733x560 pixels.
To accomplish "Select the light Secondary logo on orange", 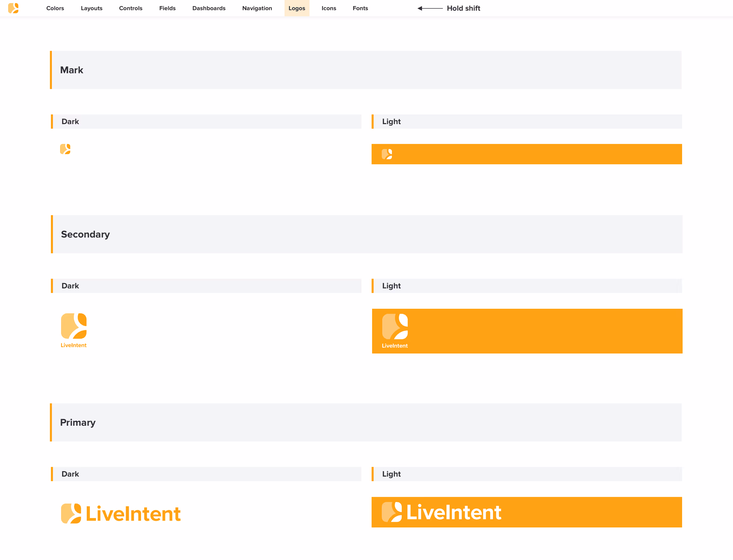I will tap(395, 326).
